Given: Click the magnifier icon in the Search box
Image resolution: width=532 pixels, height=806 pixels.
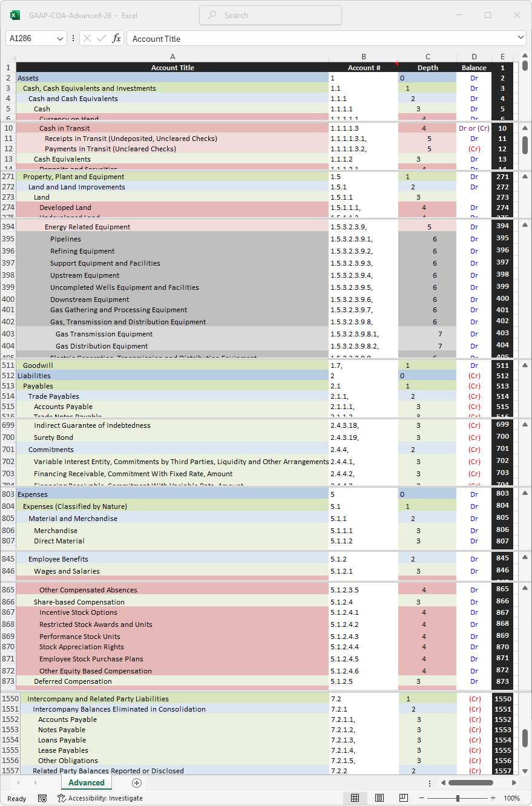Looking at the screenshot, I should click(x=212, y=15).
